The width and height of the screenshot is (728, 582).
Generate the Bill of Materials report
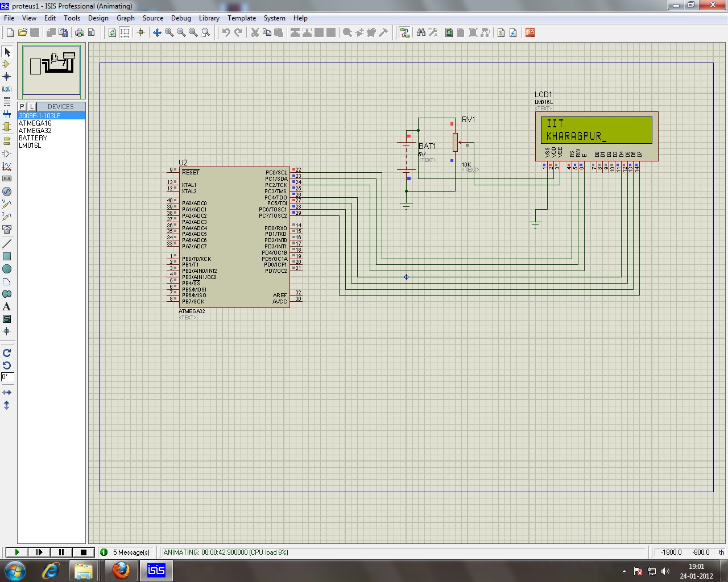[x=501, y=32]
